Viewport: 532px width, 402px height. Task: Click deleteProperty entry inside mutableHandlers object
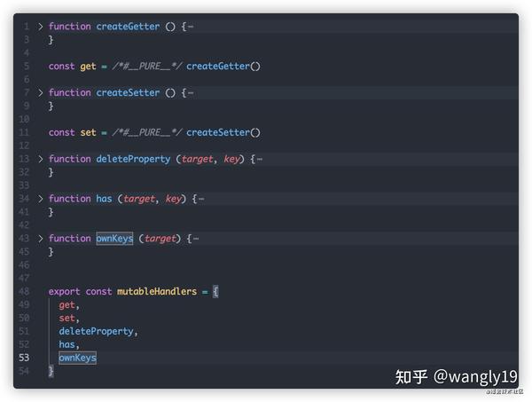click(98, 331)
